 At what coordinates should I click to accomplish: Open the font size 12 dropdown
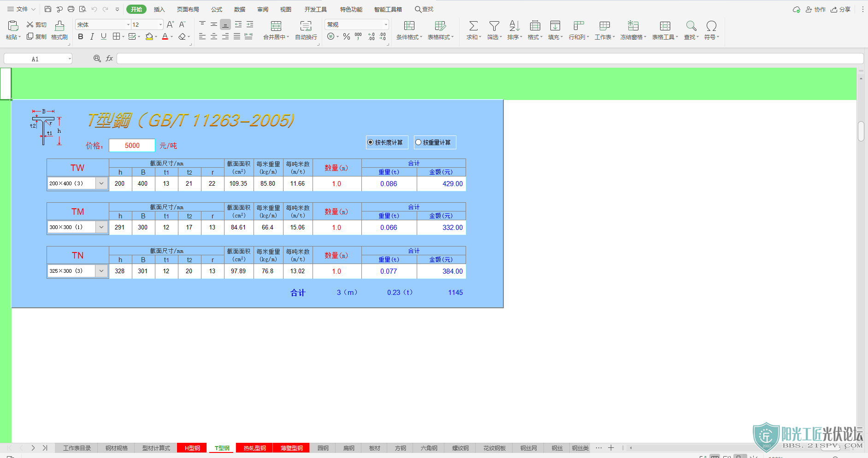(x=160, y=24)
